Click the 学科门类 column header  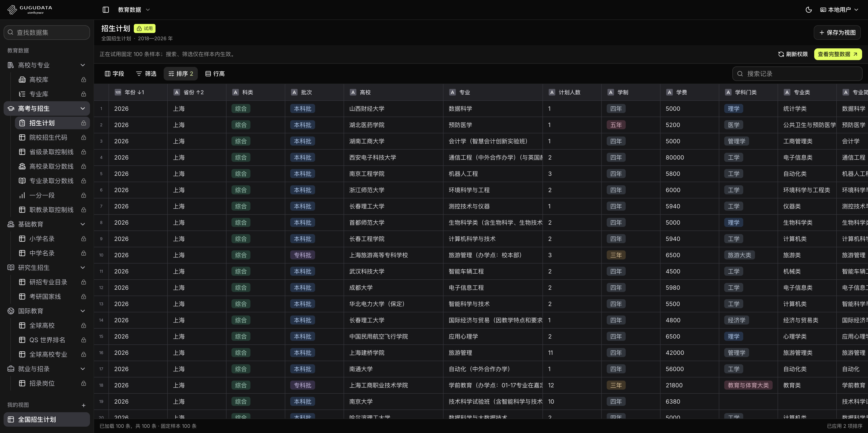pos(748,92)
